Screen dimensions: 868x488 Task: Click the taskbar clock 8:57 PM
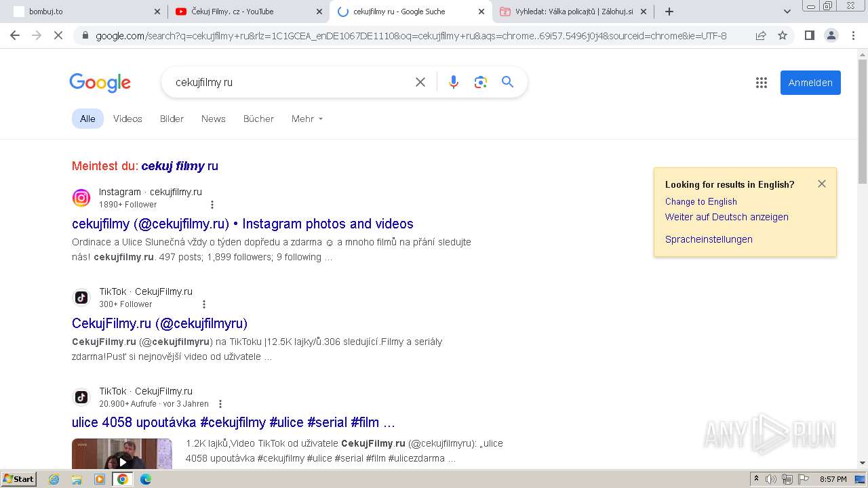(833, 479)
